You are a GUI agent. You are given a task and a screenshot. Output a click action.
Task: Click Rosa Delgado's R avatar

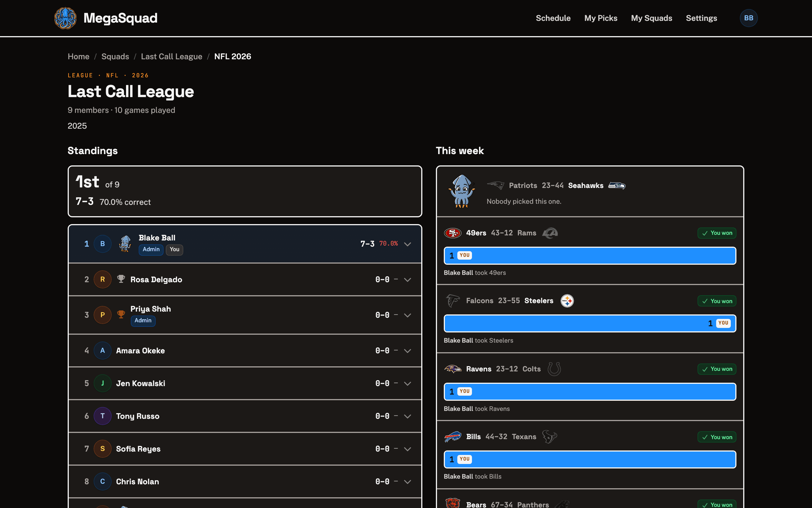pos(102,279)
